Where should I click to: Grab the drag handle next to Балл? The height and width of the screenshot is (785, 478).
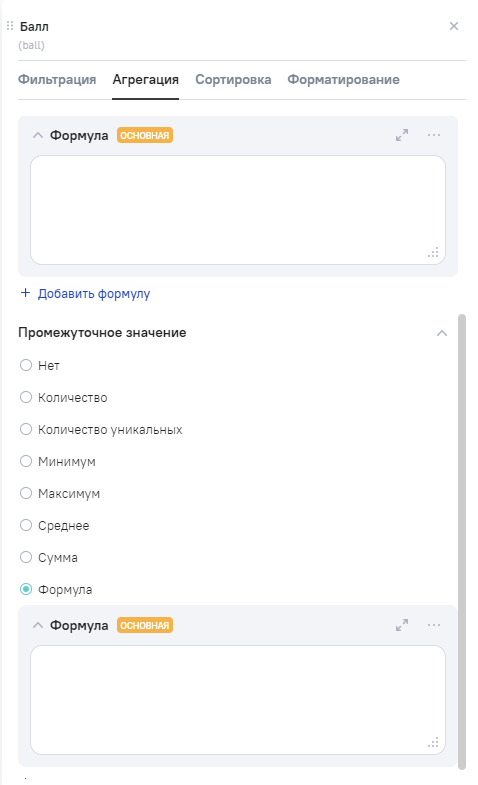coord(10,26)
